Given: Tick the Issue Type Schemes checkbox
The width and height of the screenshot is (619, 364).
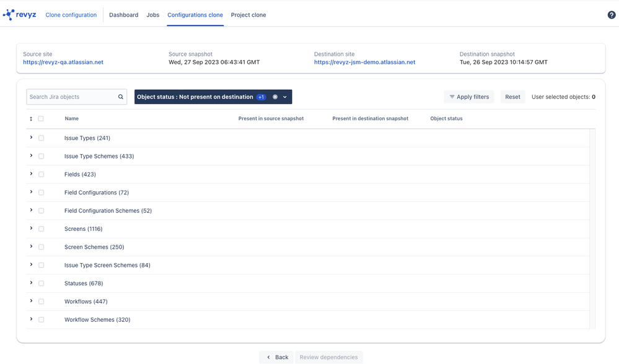Looking at the screenshot, I should click(41, 156).
